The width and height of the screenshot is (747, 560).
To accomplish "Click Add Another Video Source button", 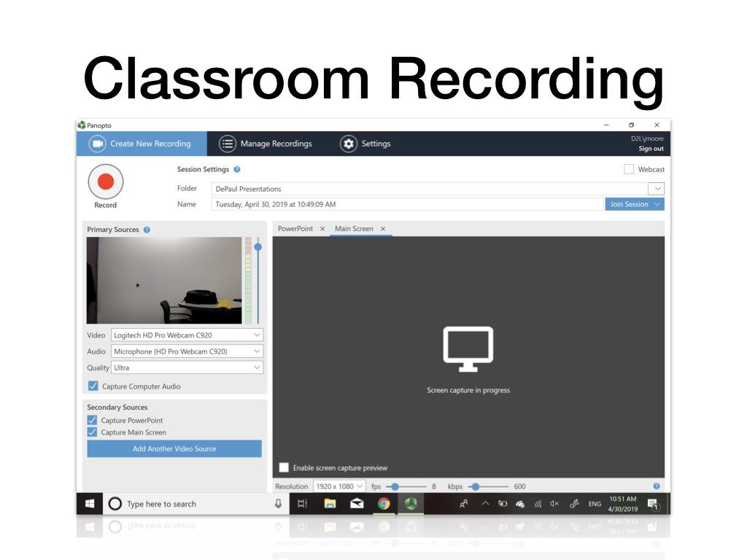I will pyautogui.click(x=174, y=448).
